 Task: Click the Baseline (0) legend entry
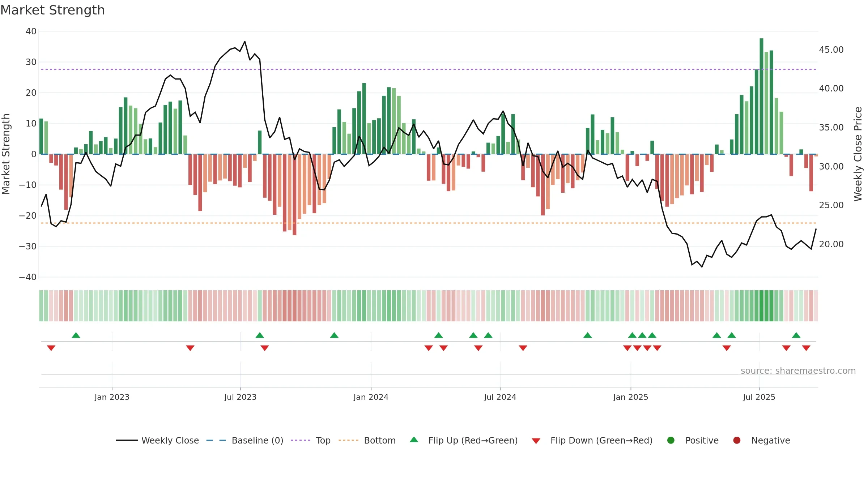point(245,440)
